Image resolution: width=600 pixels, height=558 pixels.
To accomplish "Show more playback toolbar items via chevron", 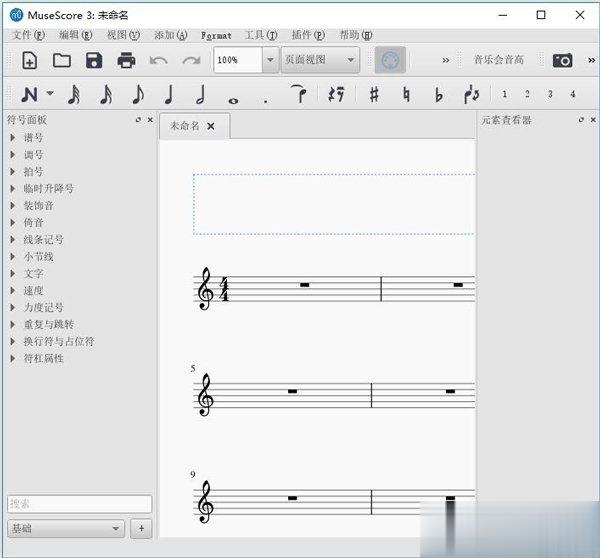I will tap(445, 60).
